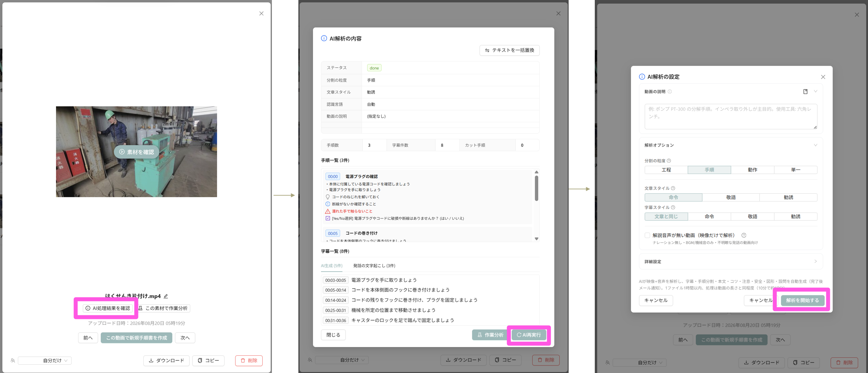Click the pencil icon beside はくせんき片付け.mp4
This screenshot has height=373, width=868.
166,296
